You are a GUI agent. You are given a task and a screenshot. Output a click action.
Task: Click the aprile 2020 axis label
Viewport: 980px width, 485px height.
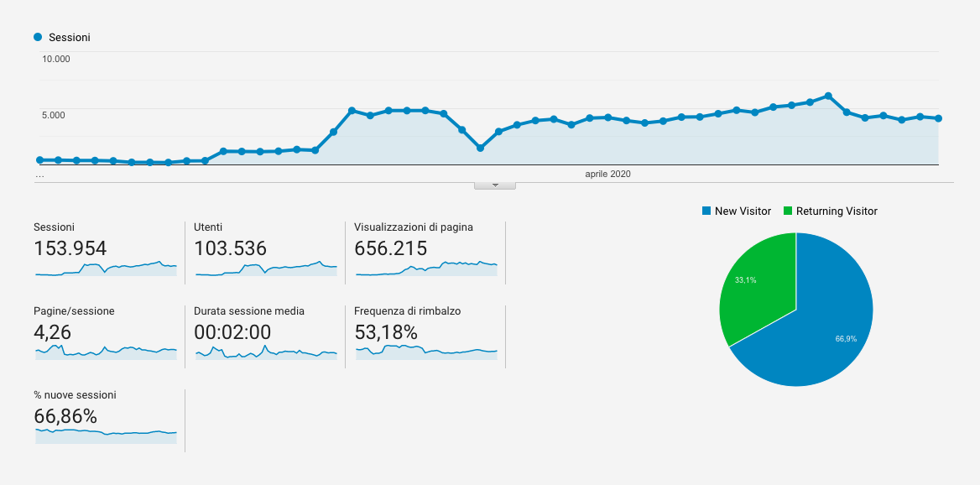point(607,174)
